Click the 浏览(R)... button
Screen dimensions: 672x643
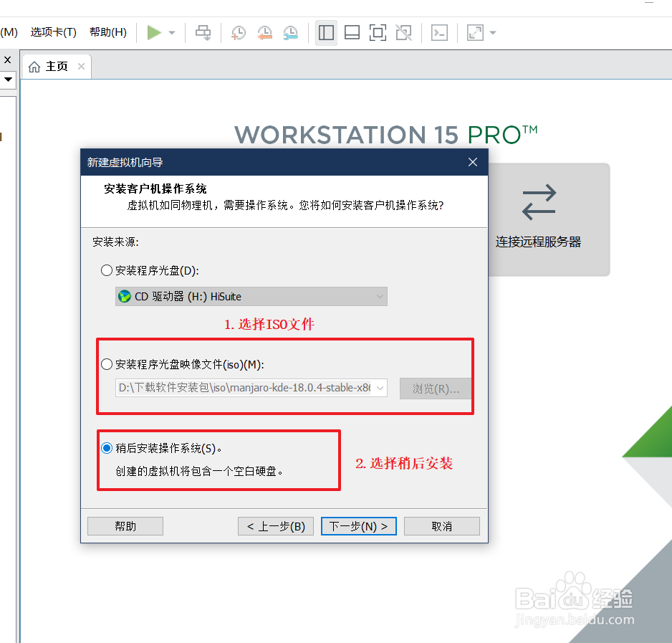click(x=436, y=389)
